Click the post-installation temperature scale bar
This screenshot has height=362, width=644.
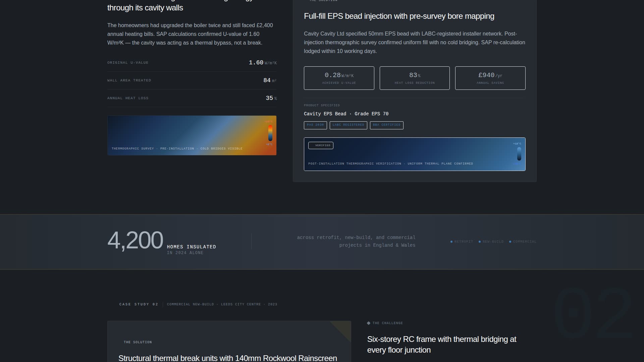tap(519, 154)
